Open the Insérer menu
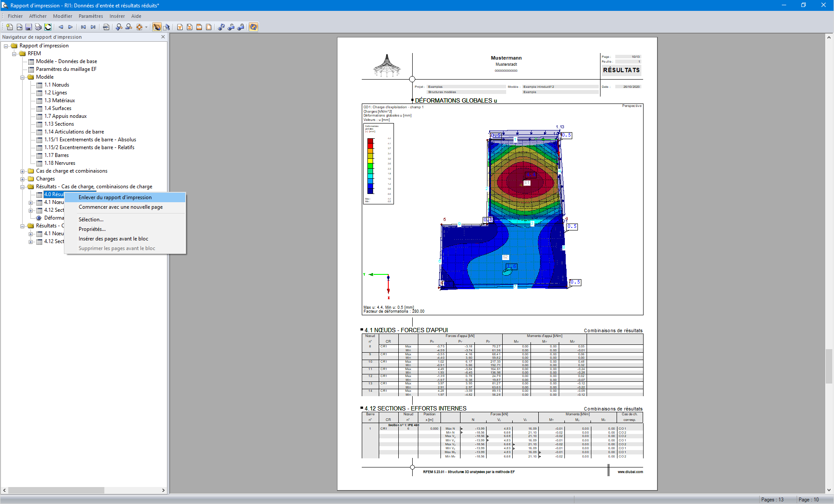The height and width of the screenshot is (504, 834). click(x=117, y=16)
